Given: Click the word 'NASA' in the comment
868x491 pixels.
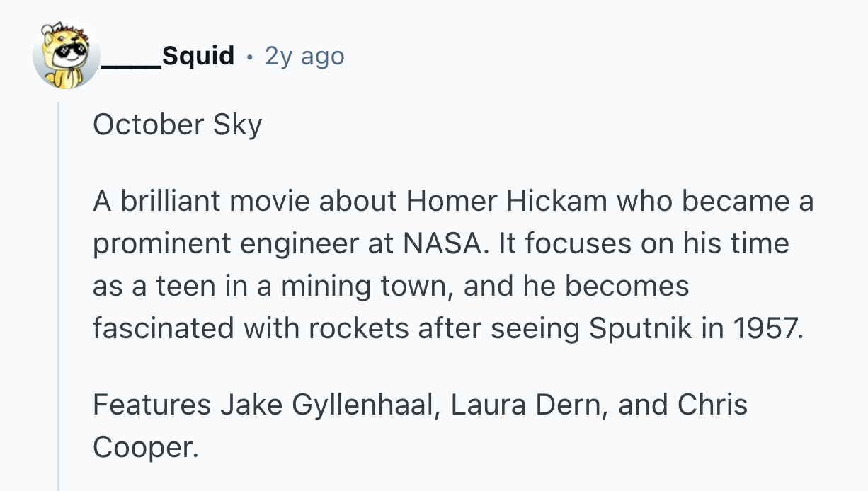Looking at the screenshot, I should click(x=444, y=244).
